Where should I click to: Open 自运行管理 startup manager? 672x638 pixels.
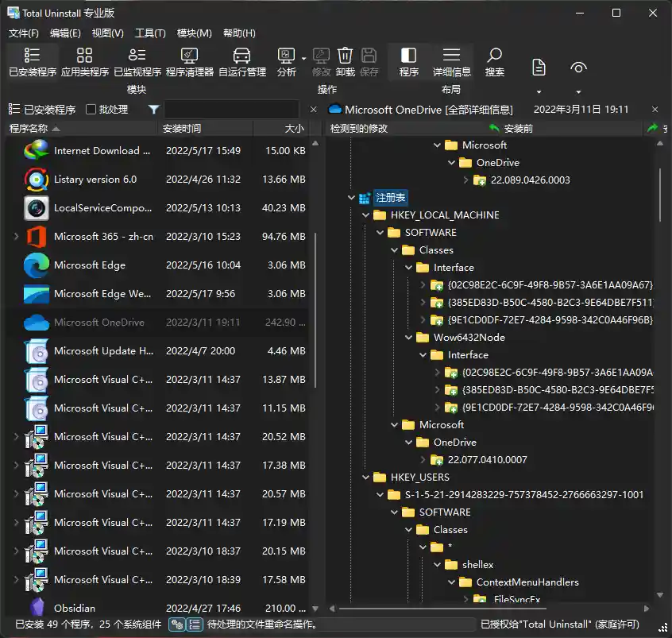point(241,61)
